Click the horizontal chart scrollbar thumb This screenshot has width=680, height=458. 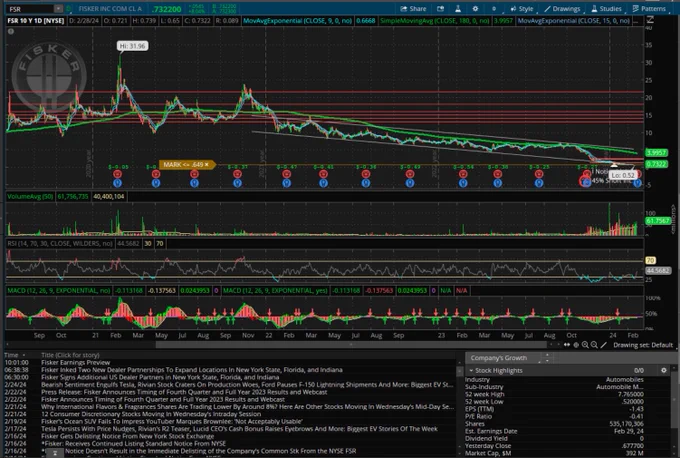pos(351,345)
